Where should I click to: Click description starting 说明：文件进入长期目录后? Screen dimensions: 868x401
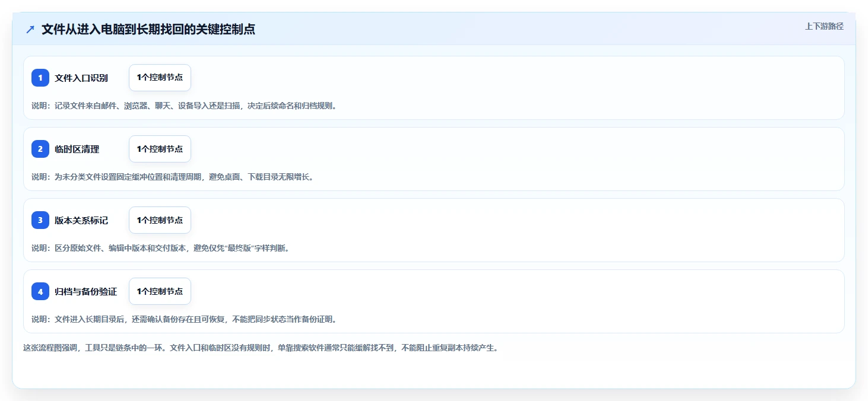(184, 319)
